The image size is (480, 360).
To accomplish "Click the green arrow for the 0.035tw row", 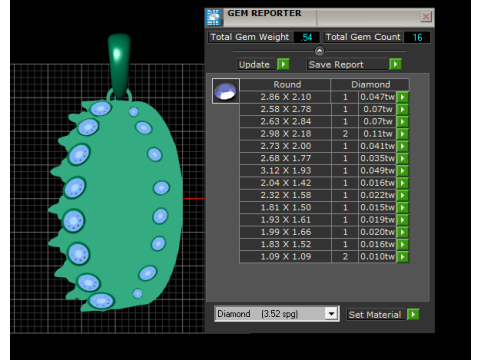I will [x=403, y=158].
